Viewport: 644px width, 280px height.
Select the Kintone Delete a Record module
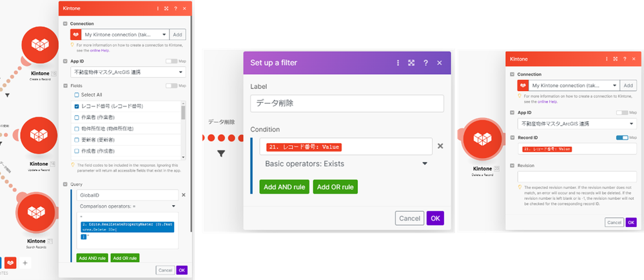(x=482, y=139)
